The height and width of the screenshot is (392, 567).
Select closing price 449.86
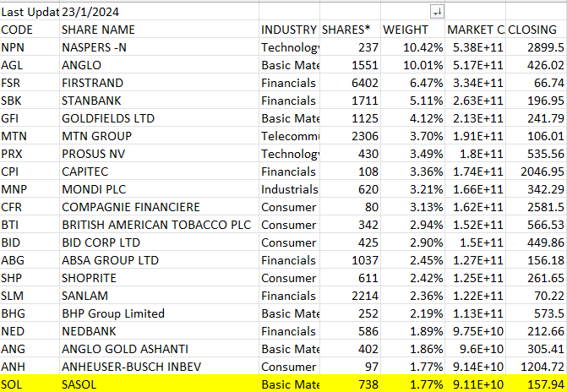coord(537,242)
